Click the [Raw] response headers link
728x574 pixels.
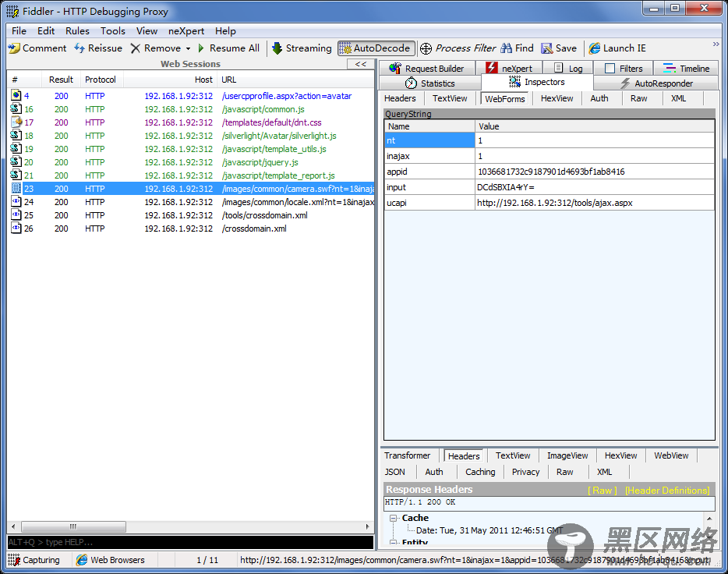[603, 491]
